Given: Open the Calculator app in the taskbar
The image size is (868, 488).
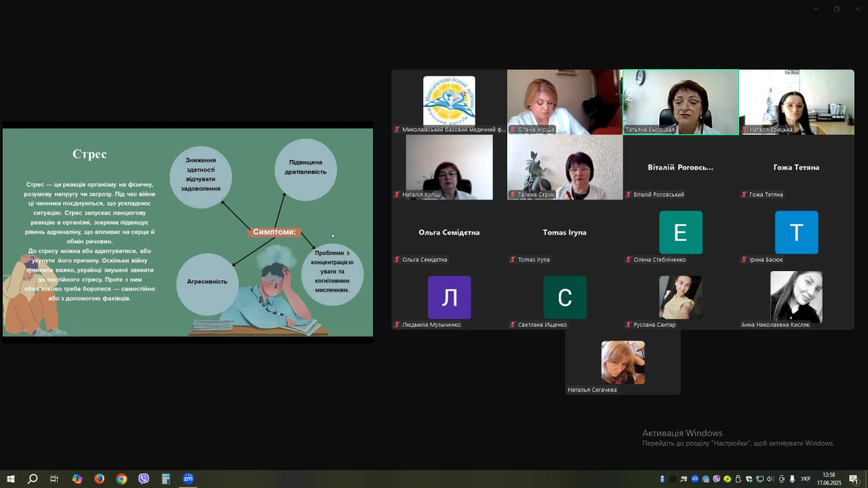Looking at the screenshot, I should click(165, 479).
